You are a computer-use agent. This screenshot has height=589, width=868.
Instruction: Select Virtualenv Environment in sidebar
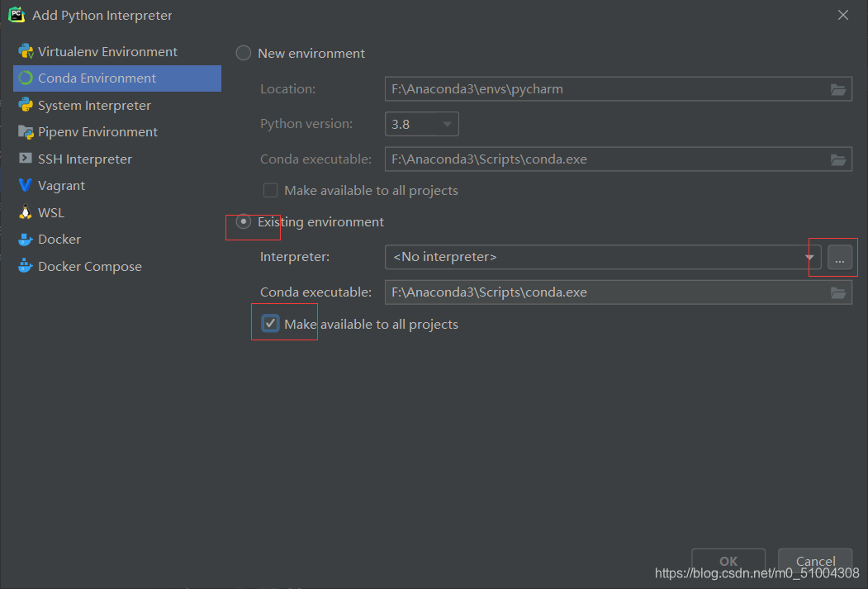tap(116, 51)
